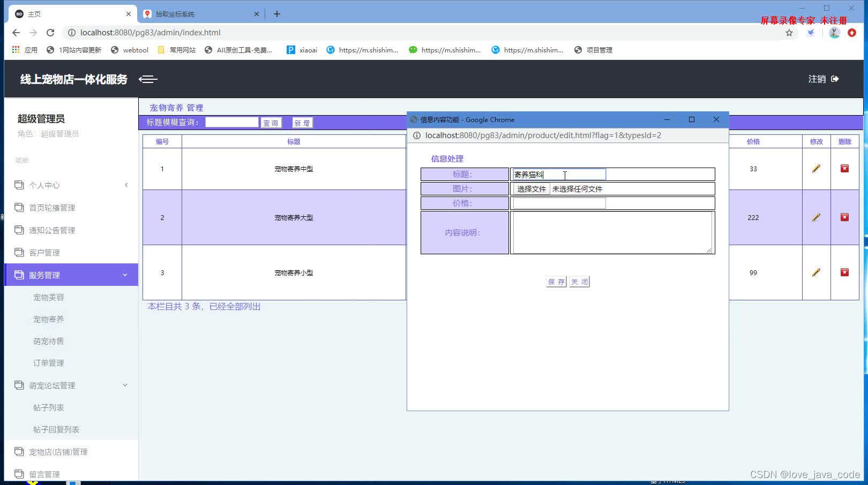Select the 订单管理 submenu item
Viewport: 868px width, 485px height.
tap(48, 363)
